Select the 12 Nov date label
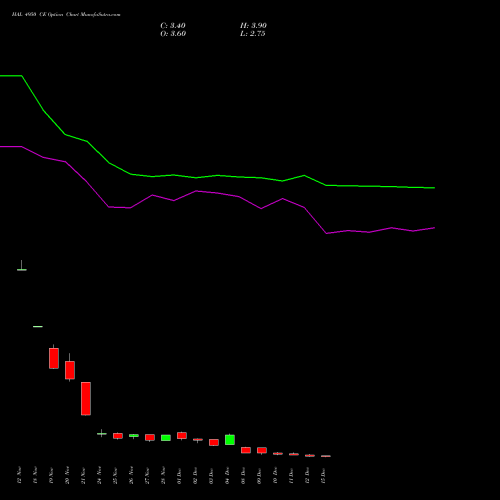This screenshot has width=500, height=500. click(19, 475)
